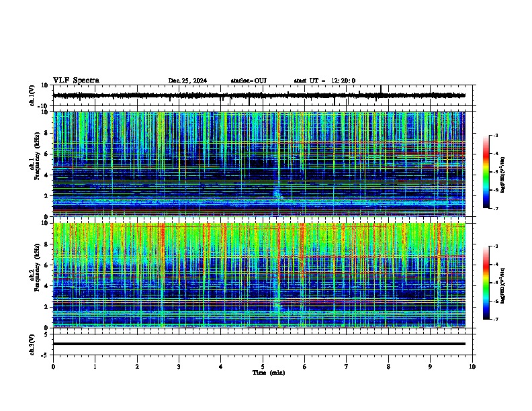
Task: Click the "ch.3(V)" axis label
Action: 32,345
